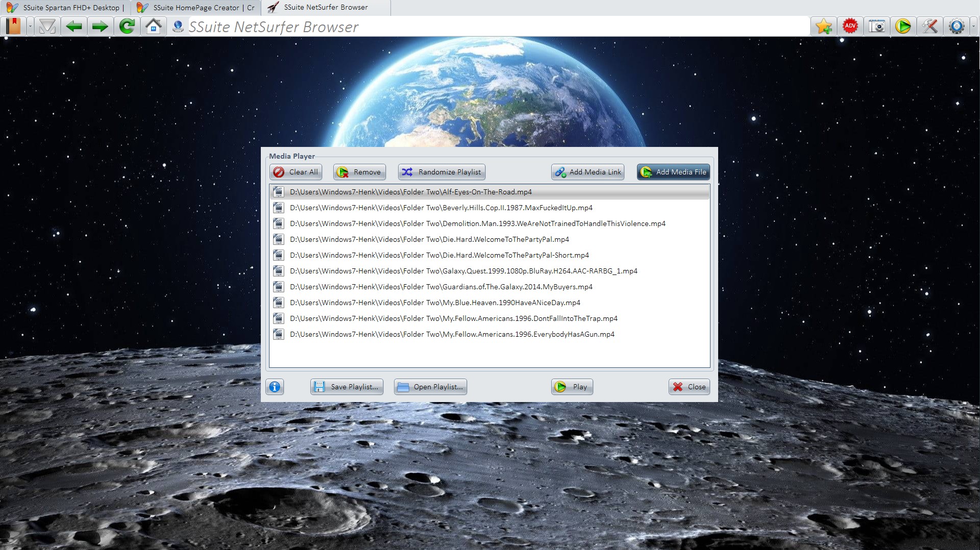Open the bookmarks book icon

point(13,26)
